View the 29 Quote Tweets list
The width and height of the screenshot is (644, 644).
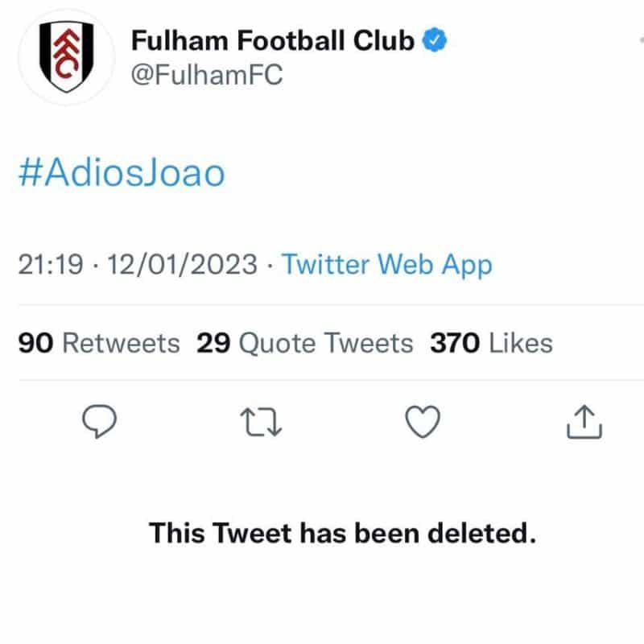(x=305, y=343)
